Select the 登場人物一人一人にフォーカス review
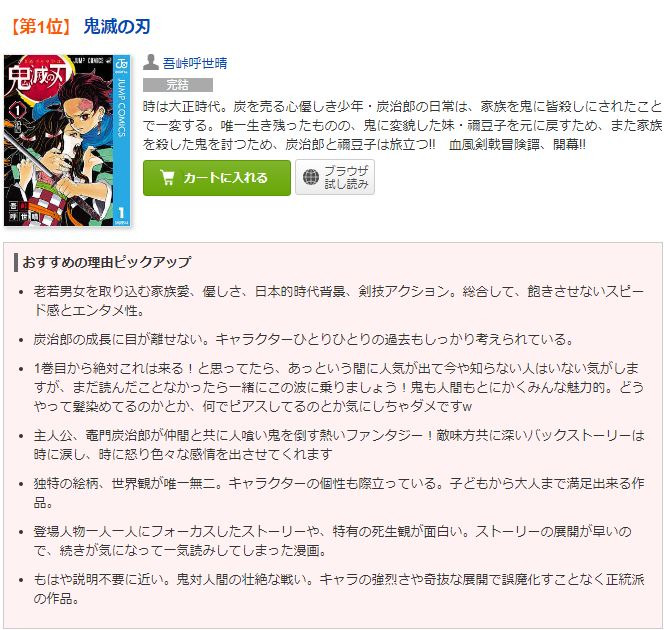 333,541
